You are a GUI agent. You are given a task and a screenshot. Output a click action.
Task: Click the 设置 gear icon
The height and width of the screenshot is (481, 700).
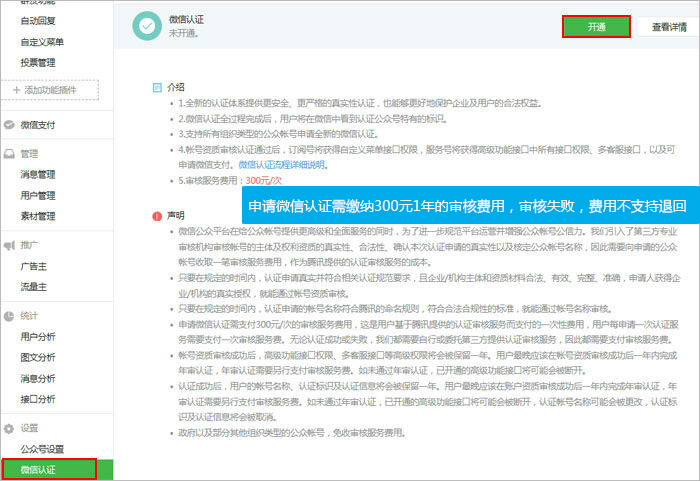(9, 428)
